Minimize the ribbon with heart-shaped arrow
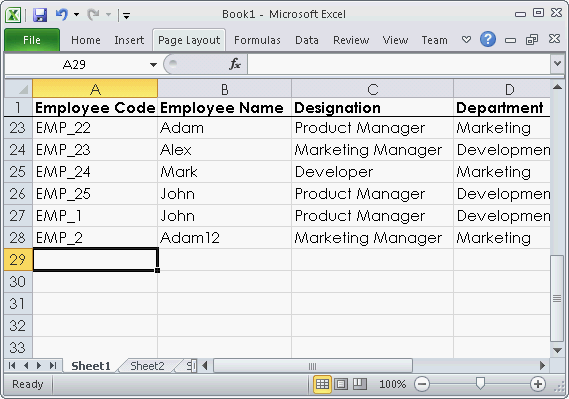569x399 pixels. click(466, 39)
